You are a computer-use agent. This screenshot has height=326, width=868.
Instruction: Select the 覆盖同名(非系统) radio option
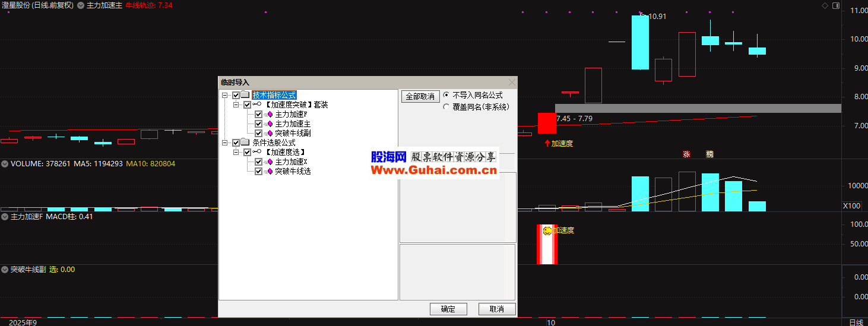coord(446,107)
